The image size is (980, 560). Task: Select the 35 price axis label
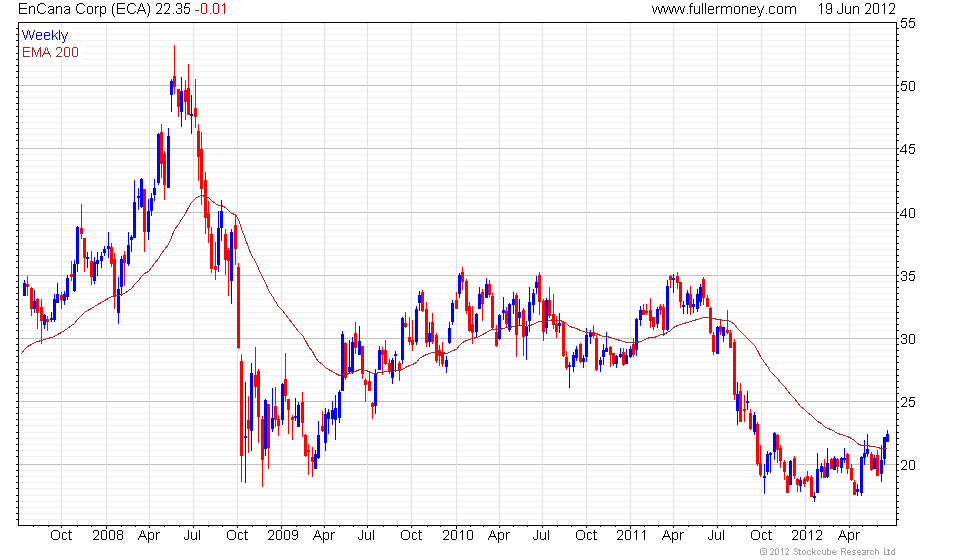coord(908,276)
